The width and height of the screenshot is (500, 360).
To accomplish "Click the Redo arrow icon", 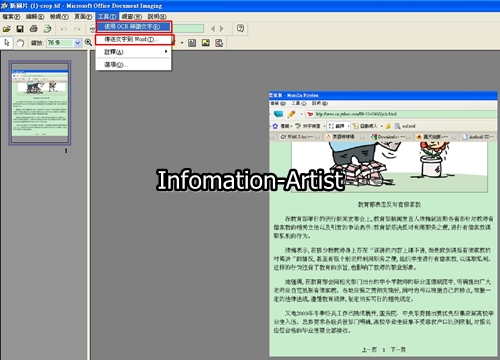I will click(x=77, y=29).
